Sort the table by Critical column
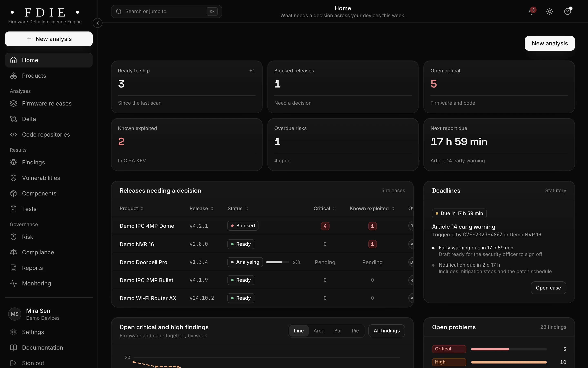This screenshot has height=368, width=588. 325,209
